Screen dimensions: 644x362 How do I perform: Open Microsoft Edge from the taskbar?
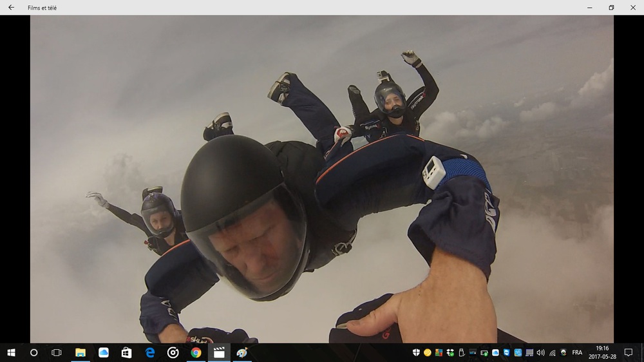point(150,352)
